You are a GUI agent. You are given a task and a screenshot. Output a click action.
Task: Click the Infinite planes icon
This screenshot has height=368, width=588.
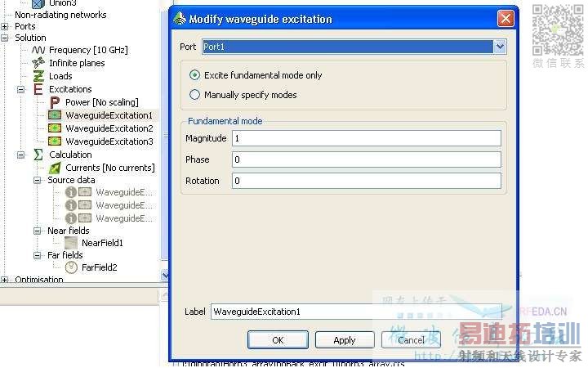[x=38, y=63]
